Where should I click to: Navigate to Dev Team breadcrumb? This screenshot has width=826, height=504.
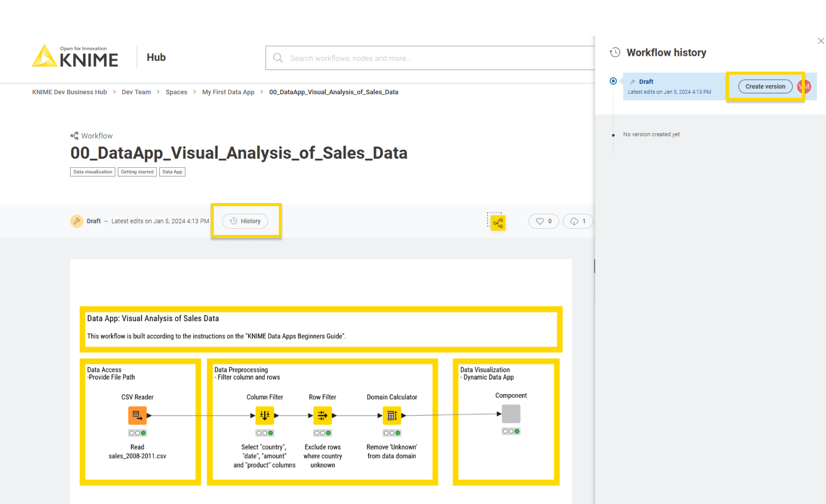tap(136, 92)
